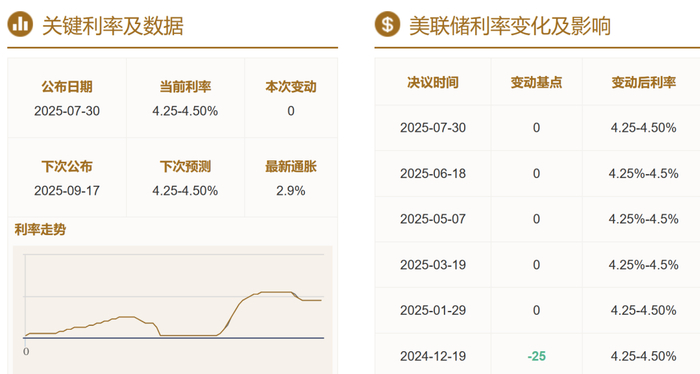Click the basis point 0 in the 2025-07-30 row
This screenshot has width=700, height=374.
pos(536,128)
